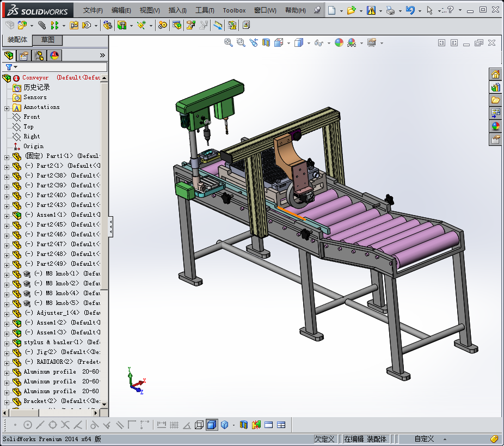This screenshot has width=504, height=446.
Task: Click the feature tree filter funnel icon
Action: click(9, 67)
